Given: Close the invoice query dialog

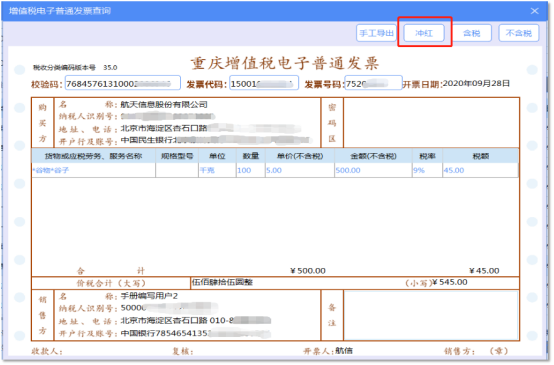Looking at the screenshot, I should tap(535, 11).
